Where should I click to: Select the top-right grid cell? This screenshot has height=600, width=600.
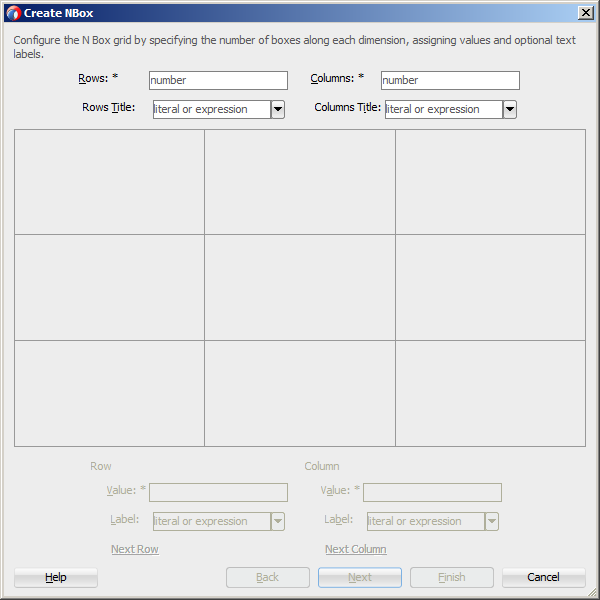491,182
